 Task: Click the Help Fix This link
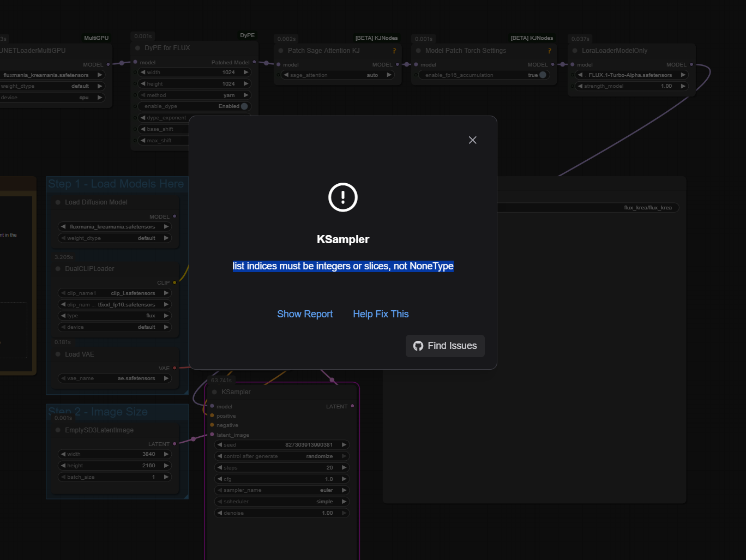click(x=381, y=314)
